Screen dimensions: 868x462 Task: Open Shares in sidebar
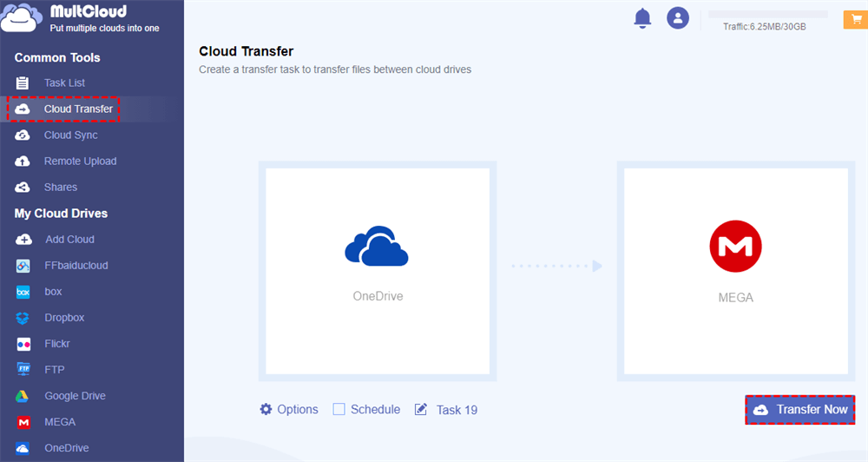(61, 188)
